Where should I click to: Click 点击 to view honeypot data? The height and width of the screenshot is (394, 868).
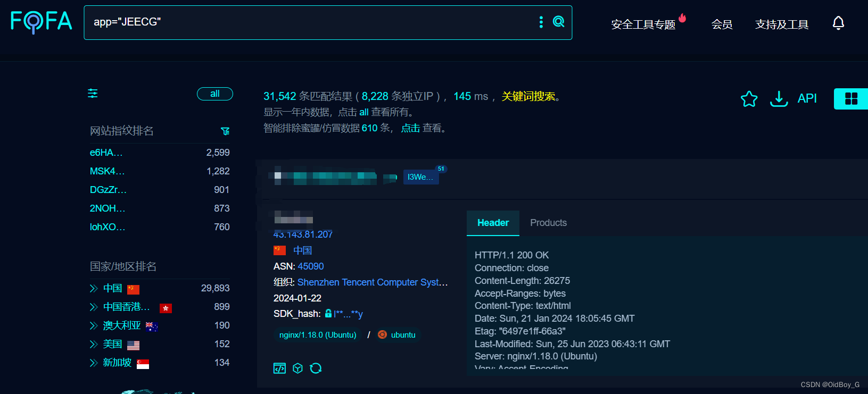click(410, 128)
